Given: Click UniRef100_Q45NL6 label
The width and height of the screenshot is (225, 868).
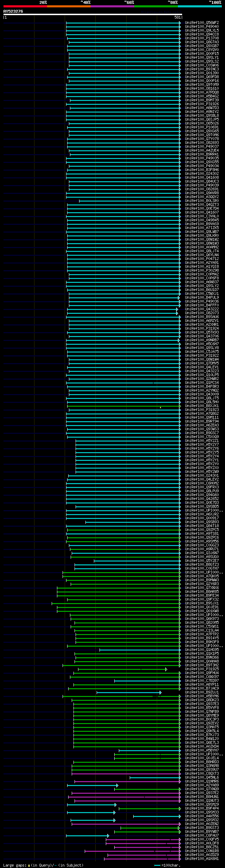Looking at the screenshot, I should coord(202,777).
